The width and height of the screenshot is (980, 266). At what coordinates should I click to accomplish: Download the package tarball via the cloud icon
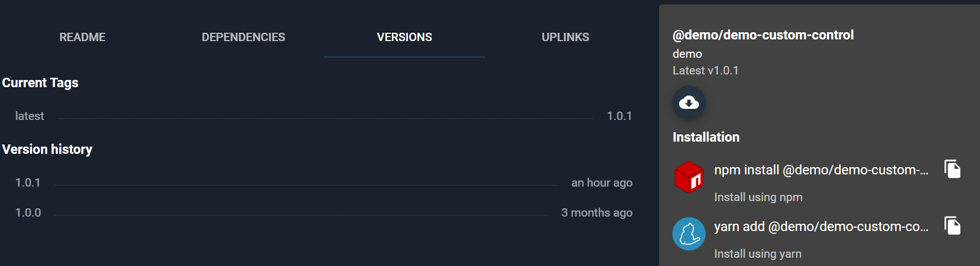pos(689,102)
